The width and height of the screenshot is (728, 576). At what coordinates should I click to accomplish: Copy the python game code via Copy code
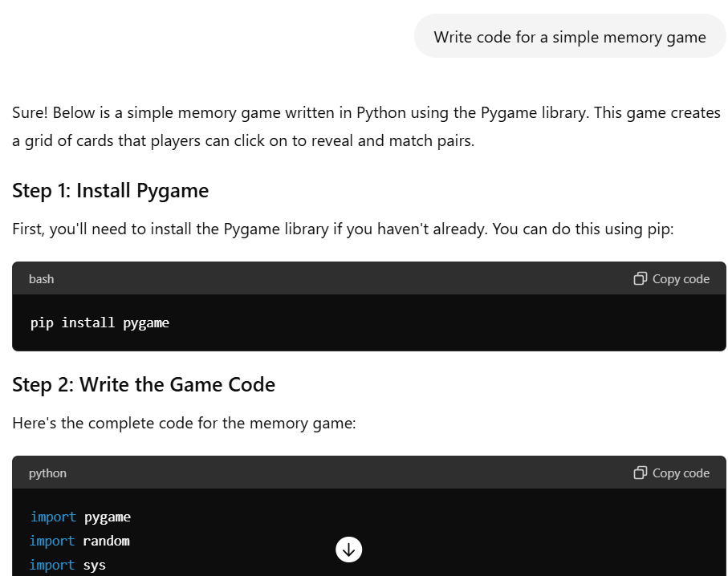(x=671, y=473)
